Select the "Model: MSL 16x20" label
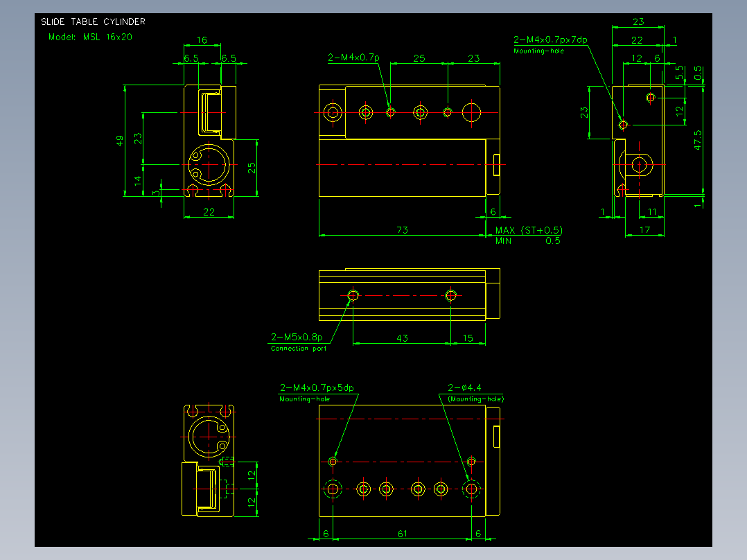Viewport: 747px width, 560px height. [x=90, y=37]
